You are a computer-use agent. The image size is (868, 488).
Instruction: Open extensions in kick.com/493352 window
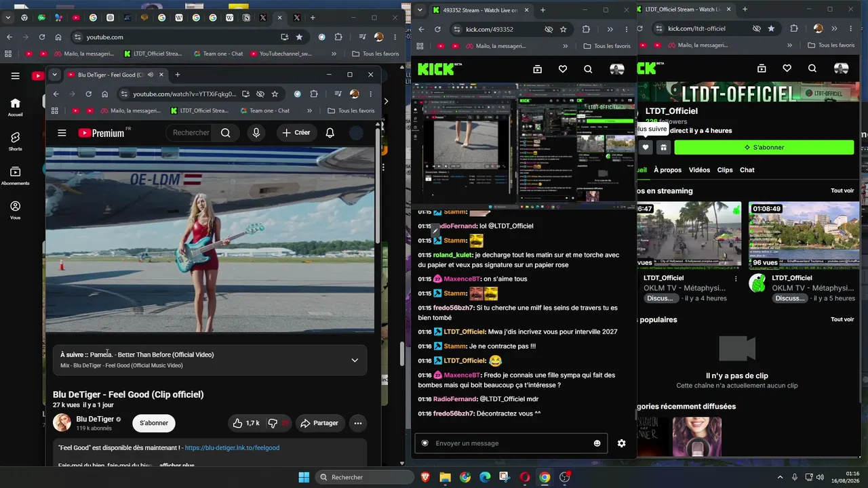coord(586,29)
